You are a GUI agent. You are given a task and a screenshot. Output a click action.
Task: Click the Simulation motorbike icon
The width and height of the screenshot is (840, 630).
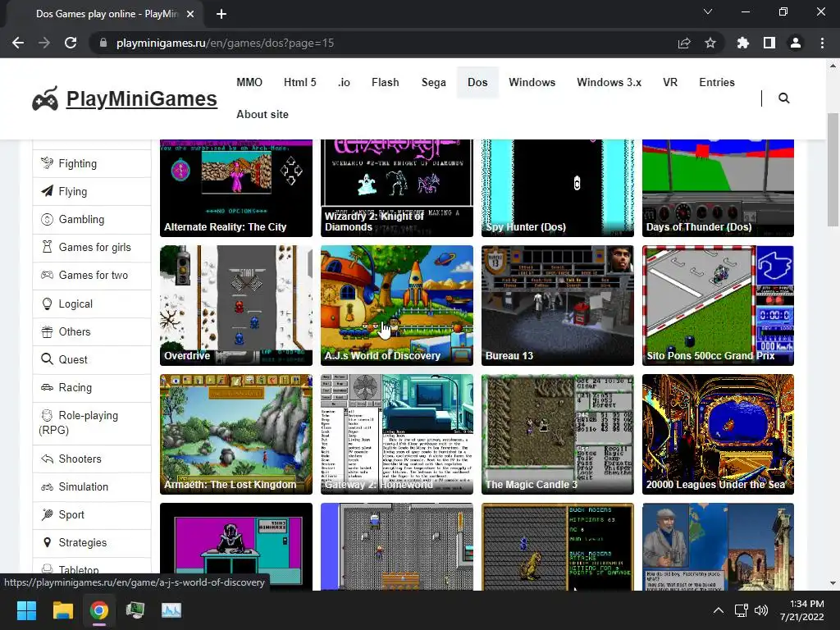(x=47, y=486)
